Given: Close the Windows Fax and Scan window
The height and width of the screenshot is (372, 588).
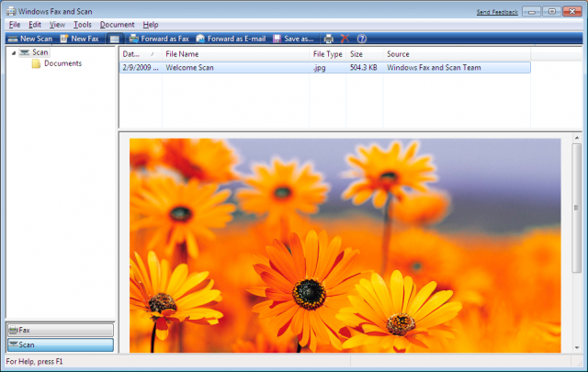Looking at the screenshot, I should click(x=572, y=12).
